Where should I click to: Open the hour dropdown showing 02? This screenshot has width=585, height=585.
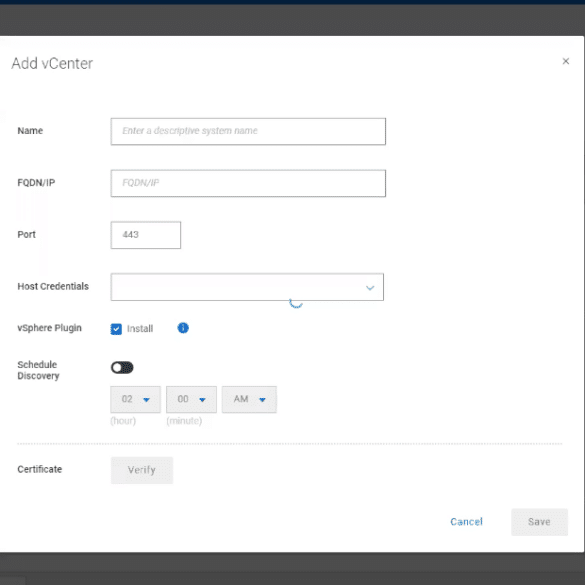pyautogui.click(x=135, y=399)
